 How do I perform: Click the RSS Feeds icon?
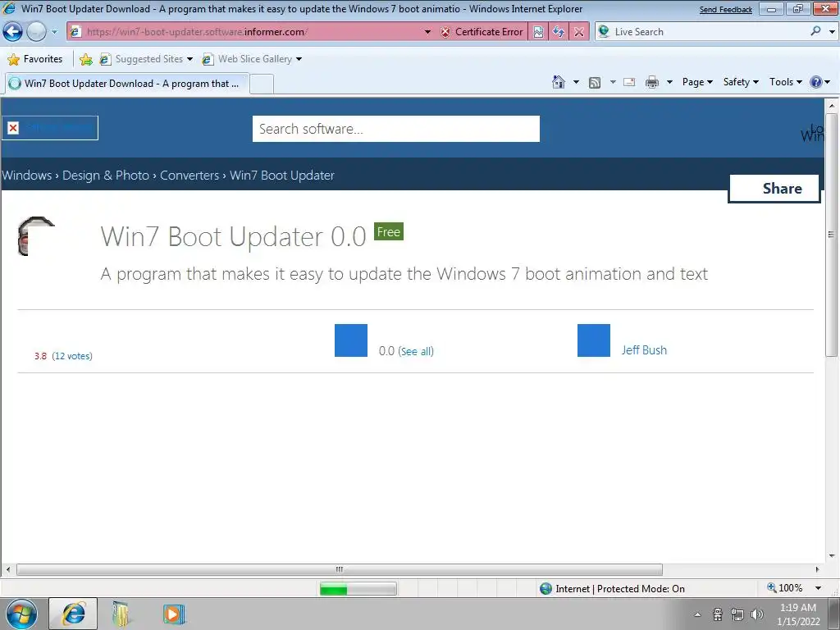[x=594, y=82]
